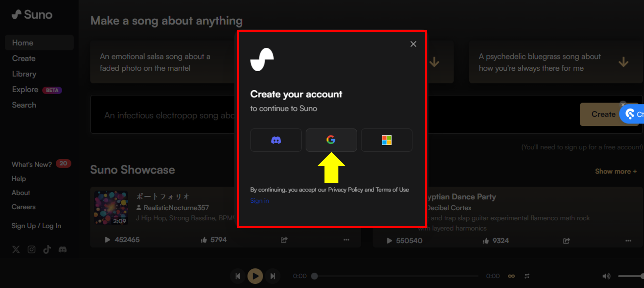This screenshot has height=288, width=644.
Task: Open the About page
Action: click(21, 193)
